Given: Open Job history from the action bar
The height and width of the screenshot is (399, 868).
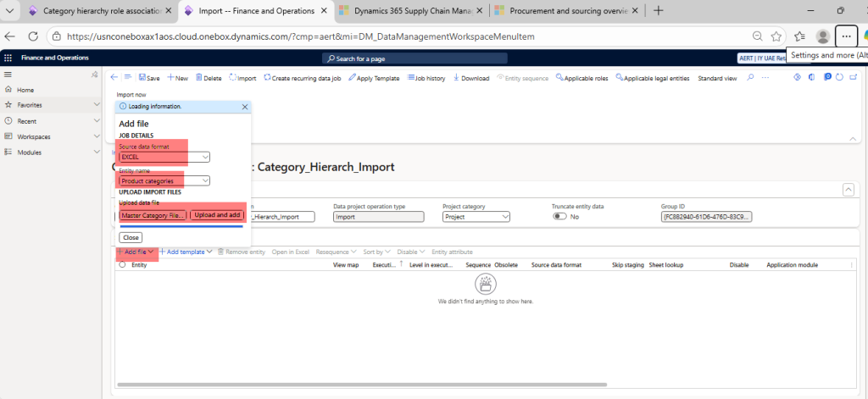Looking at the screenshot, I should [426, 78].
